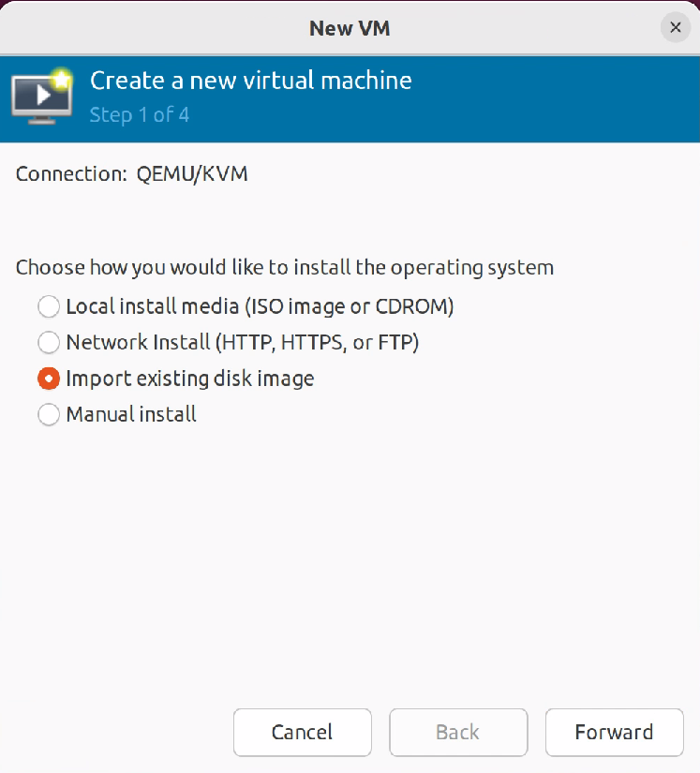Click the 'Import existing disk image' label text
The height and width of the screenshot is (773, 700).
(x=189, y=379)
